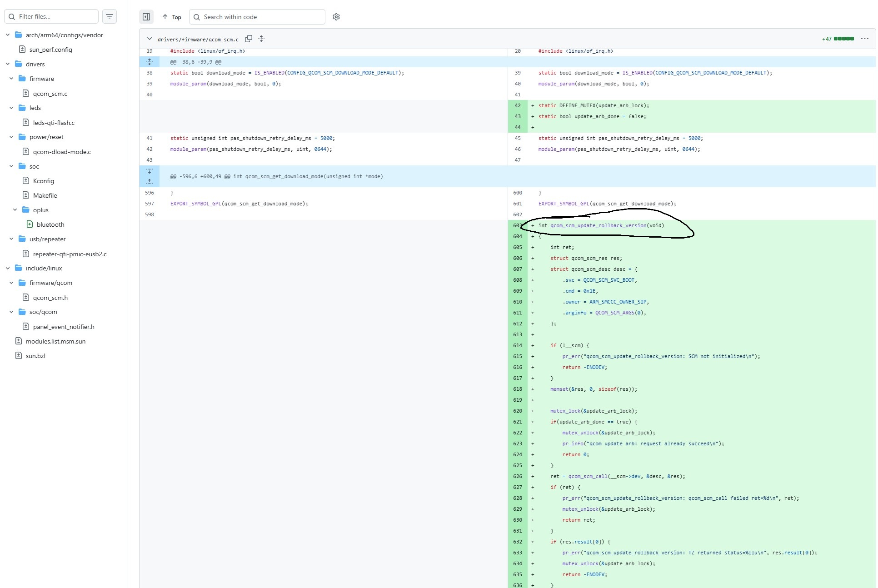This screenshot has width=878, height=588.
Task: Open the file tree filter options
Action: pyautogui.click(x=110, y=16)
